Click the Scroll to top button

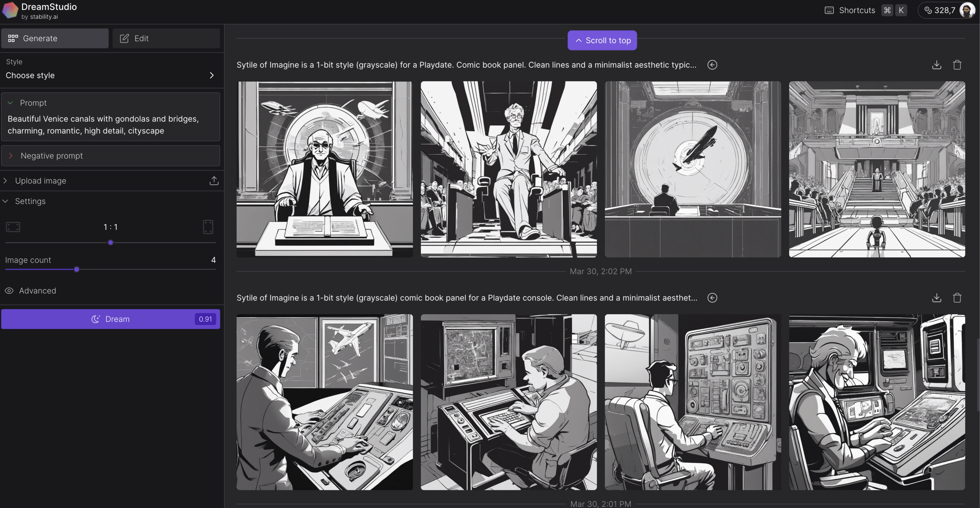tap(602, 40)
